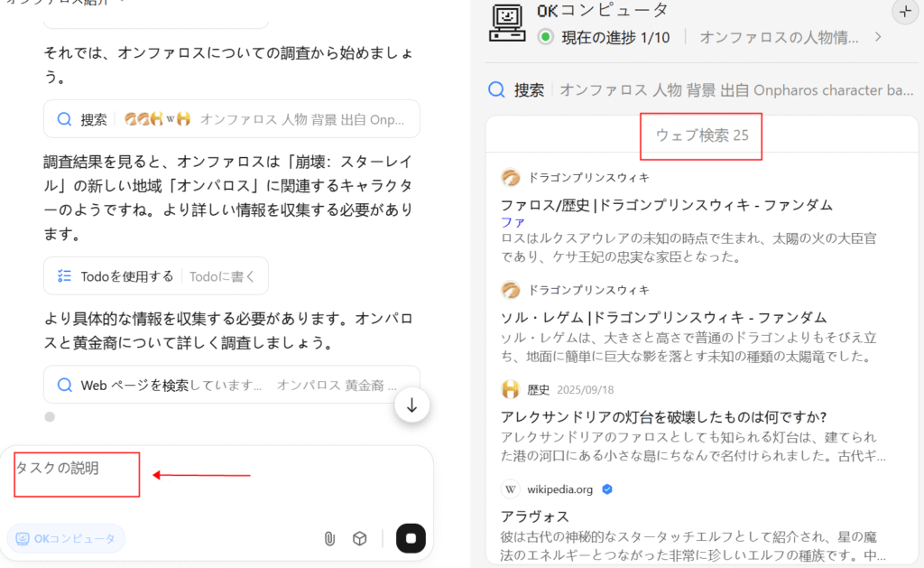Screen dimensions: 924x568
Task: Expand the Todoを使用する step card
Action: point(155,276)
